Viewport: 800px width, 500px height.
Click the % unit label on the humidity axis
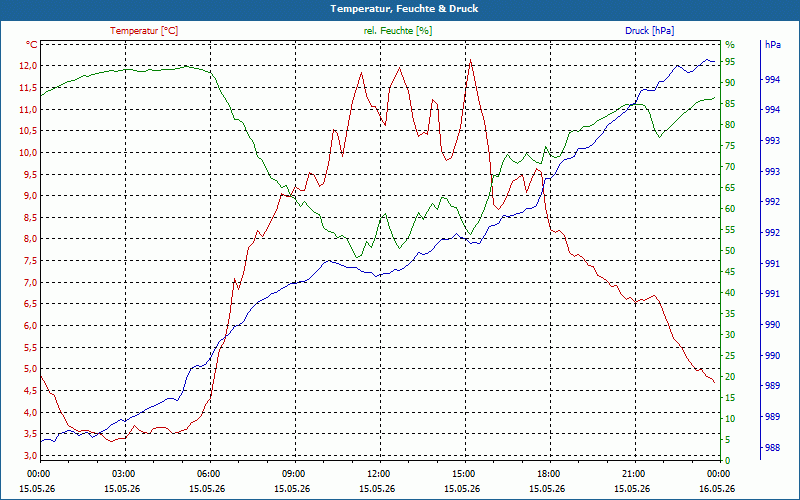click(730, 44)
